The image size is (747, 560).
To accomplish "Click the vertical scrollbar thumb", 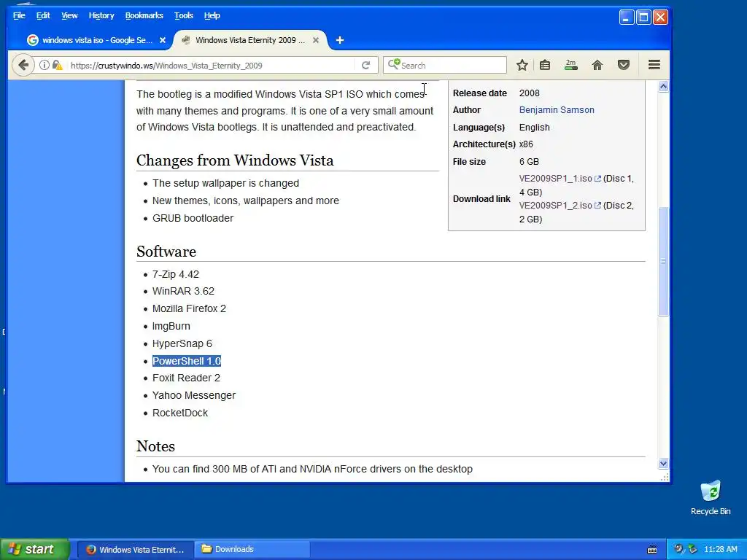I will [x=663, y=261].
